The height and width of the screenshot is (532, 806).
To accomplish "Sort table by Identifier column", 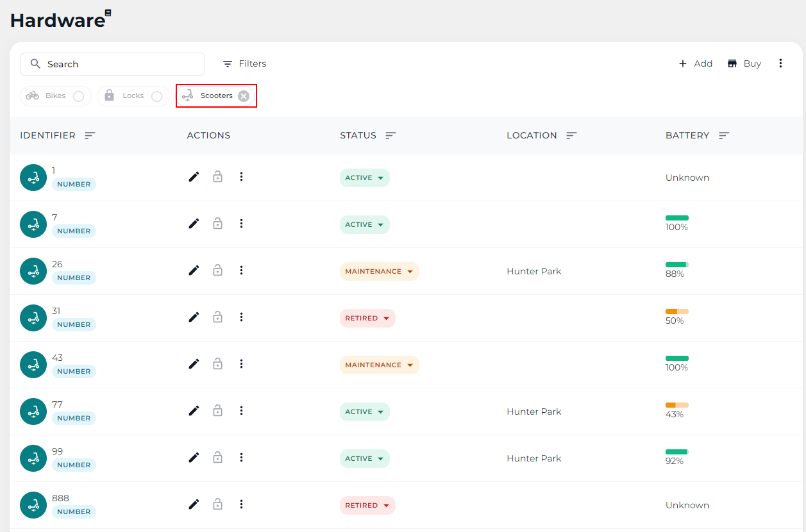I will (x=90, y=135).
